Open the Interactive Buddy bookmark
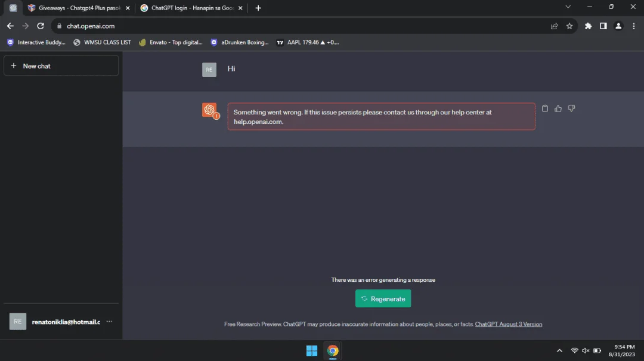Viewport: 644px width, 361px height. [36, 42]
